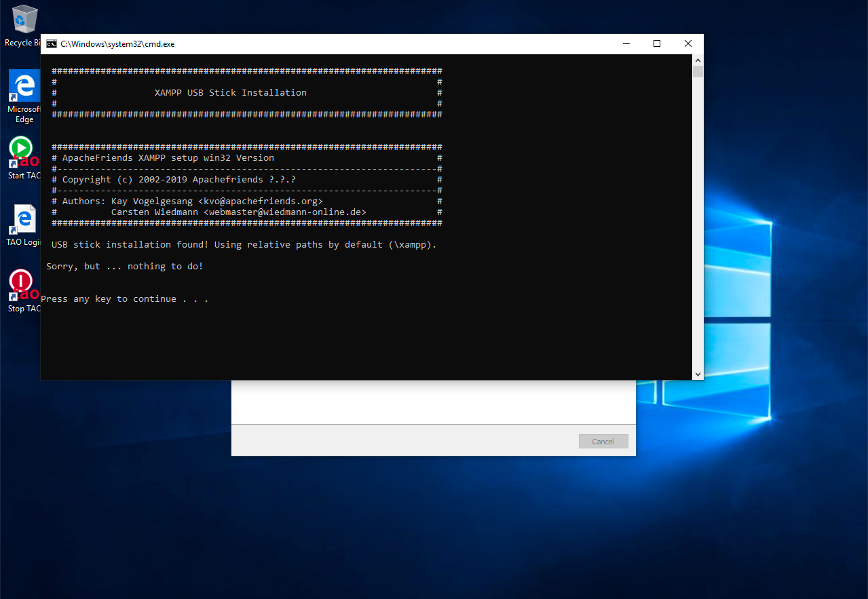The width and height of the screenshot is (868, 599).
Task: Click the cmd.exe title bar text
Action: (x=116, y=43)
